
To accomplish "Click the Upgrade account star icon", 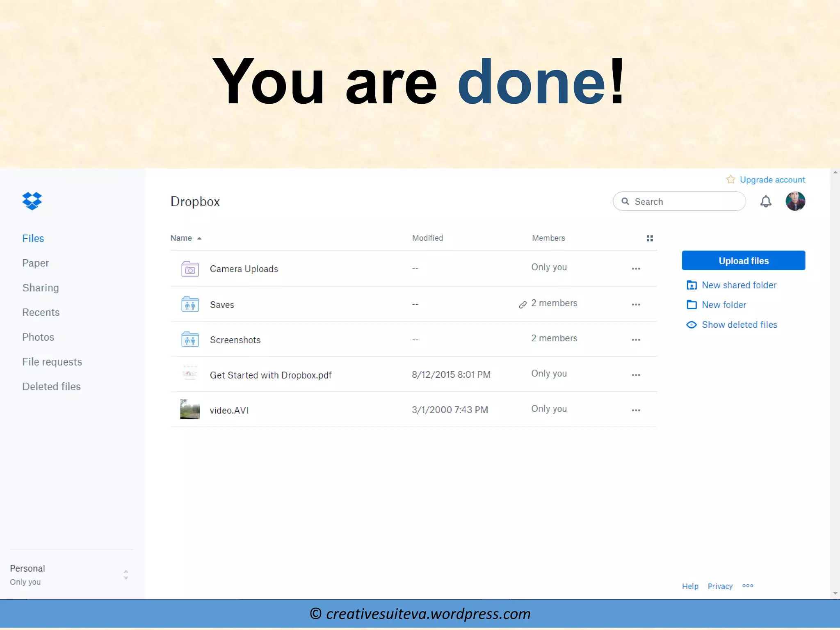I will [730, 180].
